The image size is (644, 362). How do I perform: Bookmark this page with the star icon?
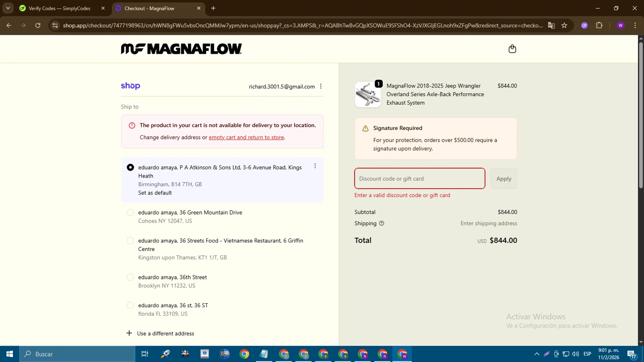[x=564, y=25]
